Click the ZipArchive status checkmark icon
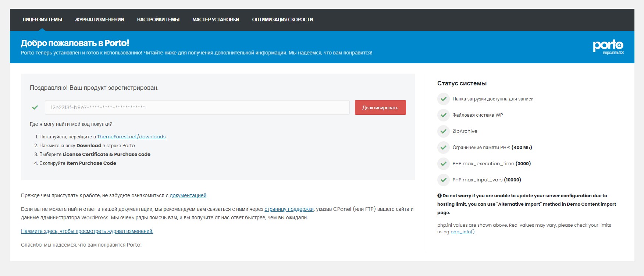The image size is (644, 276). coord(443,131)
